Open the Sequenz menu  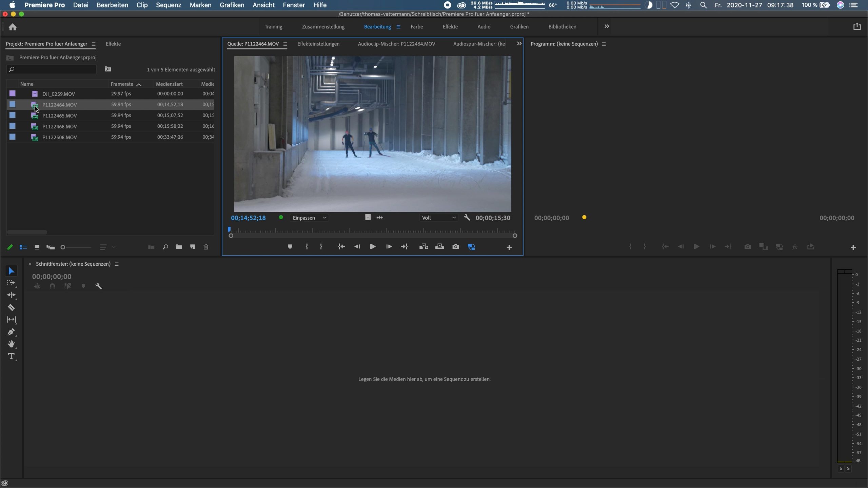(x=169, y=5)
